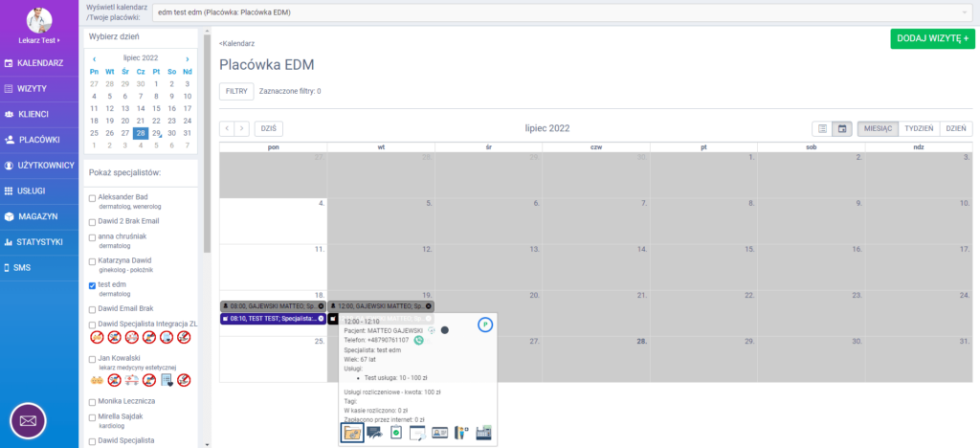The image size is (980, 448).
Task: Click the purple envelope messages button
Action: coord(29,419)
